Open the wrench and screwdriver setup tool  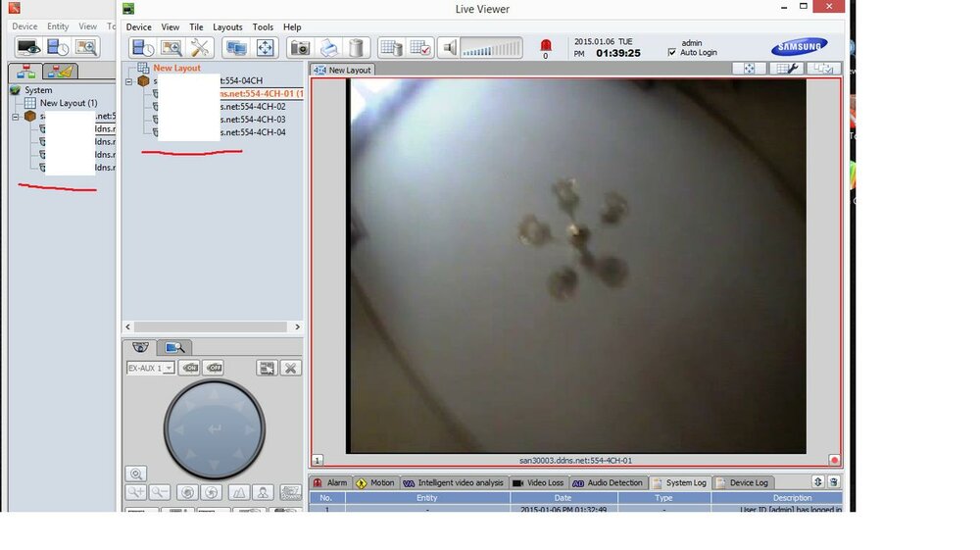(200, 47)
